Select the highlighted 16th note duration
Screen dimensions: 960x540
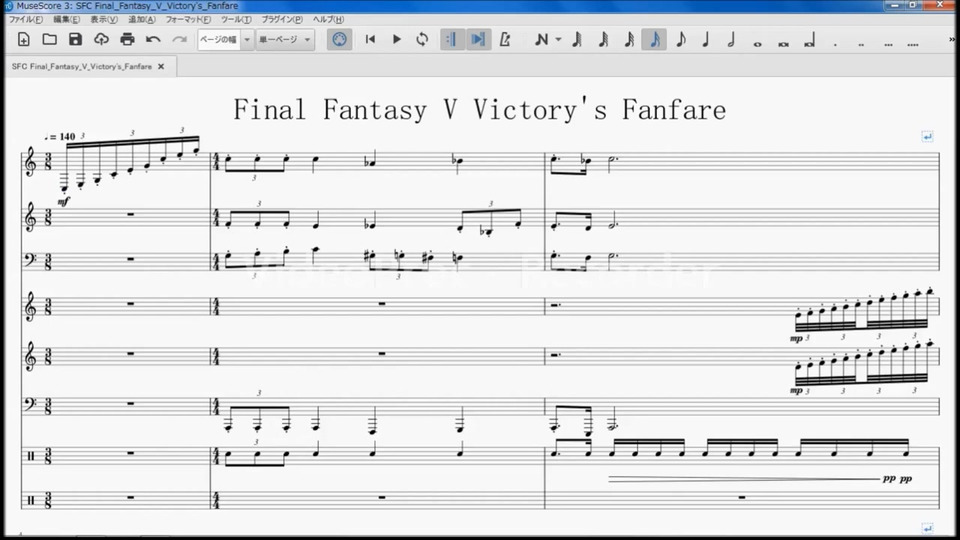click(x=654, y=40)
